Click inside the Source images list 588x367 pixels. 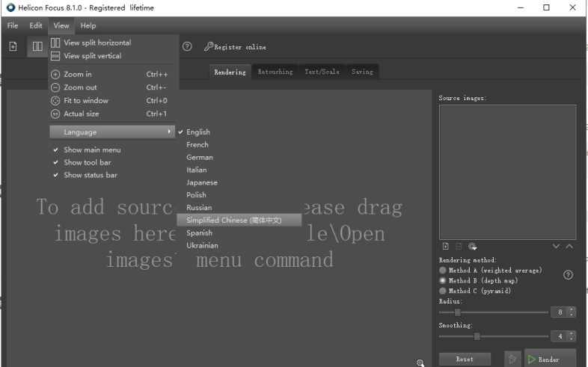point(507,172)
